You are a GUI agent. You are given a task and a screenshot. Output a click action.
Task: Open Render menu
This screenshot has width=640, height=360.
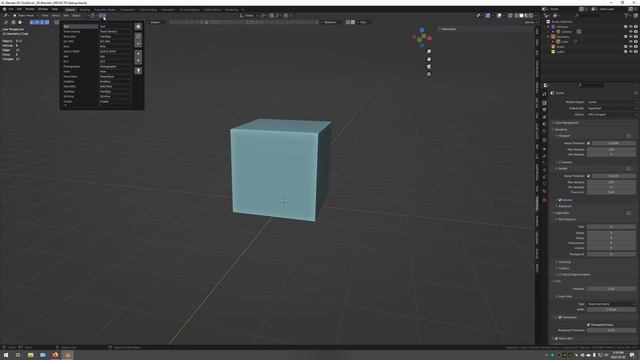[30, 9]
